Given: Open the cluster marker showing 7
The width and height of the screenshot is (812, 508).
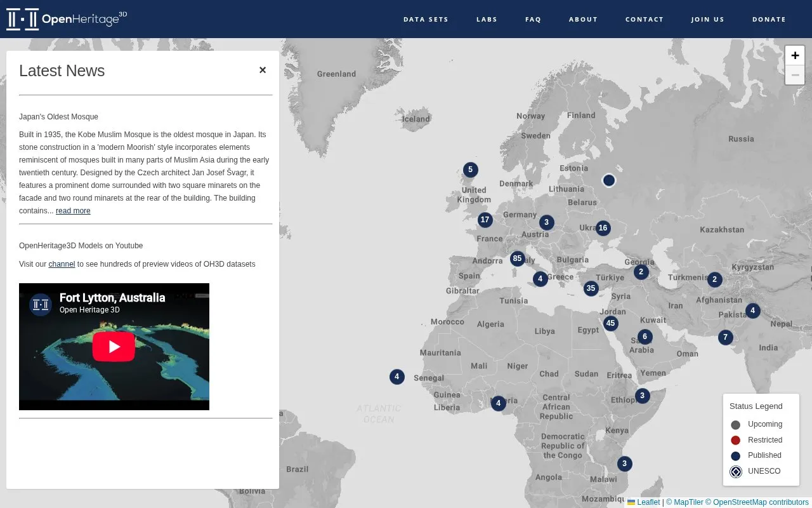Looking at the screenshot, I should [726, 337].
